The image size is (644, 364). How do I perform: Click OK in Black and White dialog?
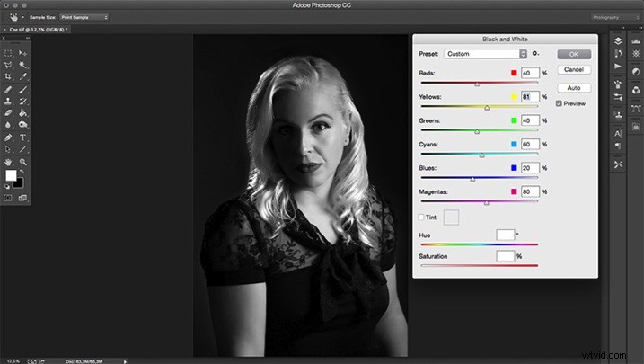click(574, 54)
